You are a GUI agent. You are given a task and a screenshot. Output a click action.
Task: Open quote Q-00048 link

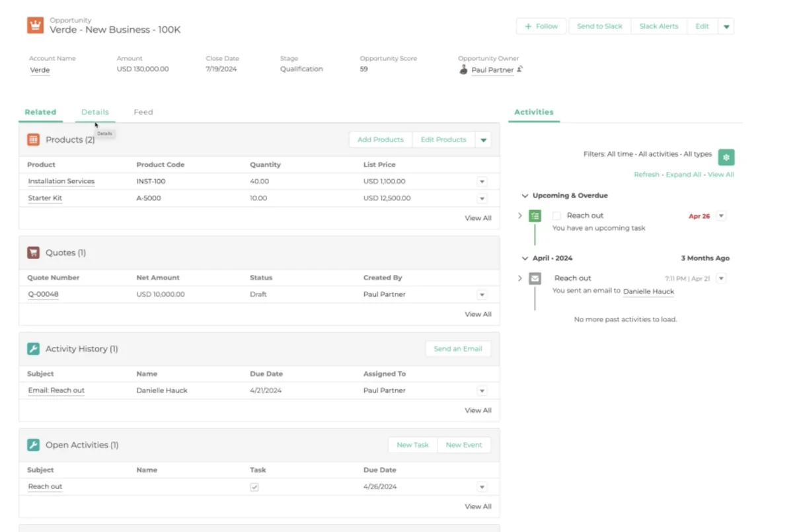pyautogui.click(x=44, y=294)
